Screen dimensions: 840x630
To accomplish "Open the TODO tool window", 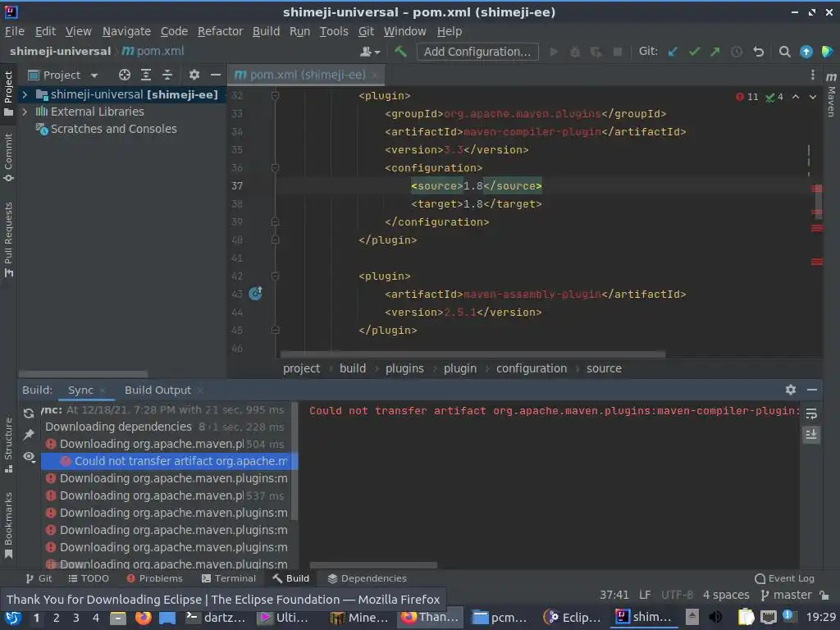I will [x=89, y=578].
